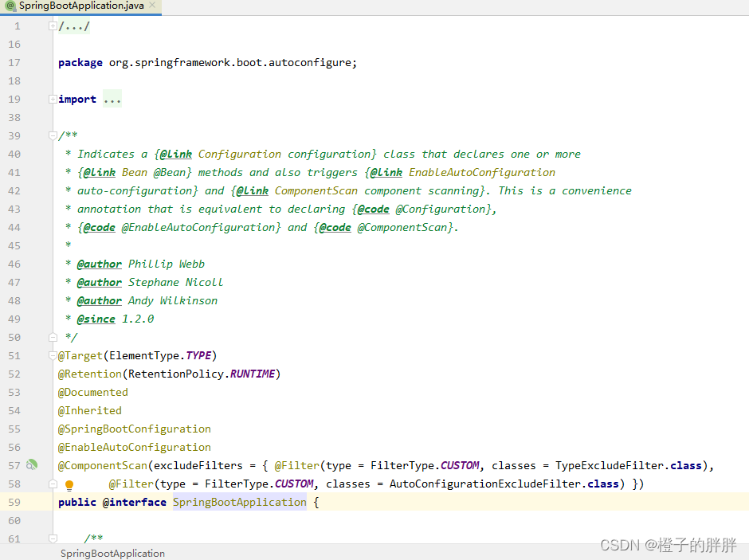The height and width of the screenshot is (560, 749).
Task: Expand the folded license comment on line 1
Action: click(53, 25)
